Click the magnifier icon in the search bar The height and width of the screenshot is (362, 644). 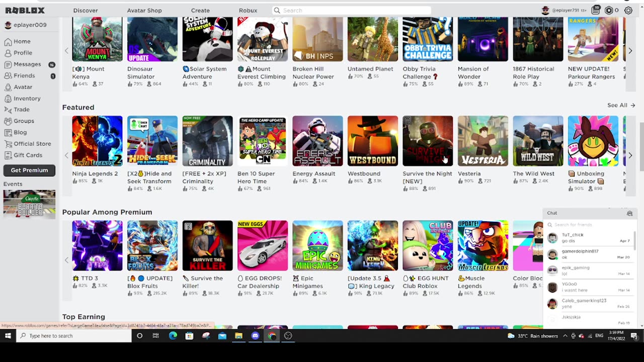pos(277,10)
